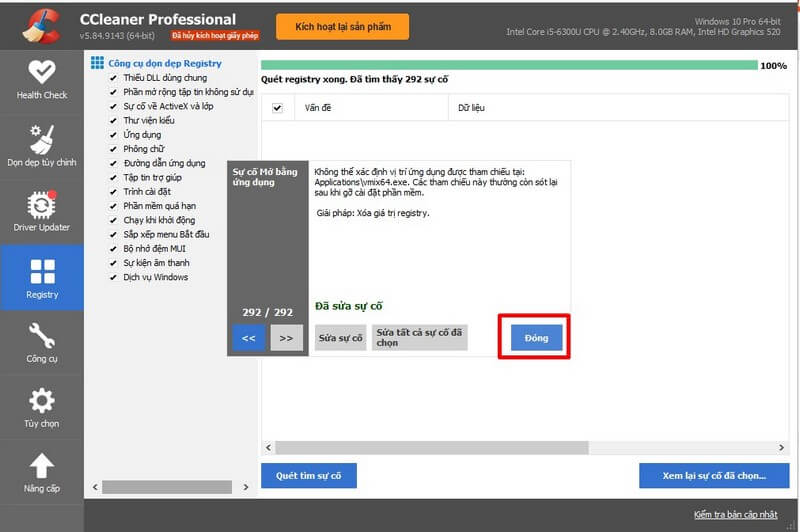The width and height of the screenshot is (800, 532).
Task: Uncheck Phông chữ registry option
Action: tap(113, 149)
